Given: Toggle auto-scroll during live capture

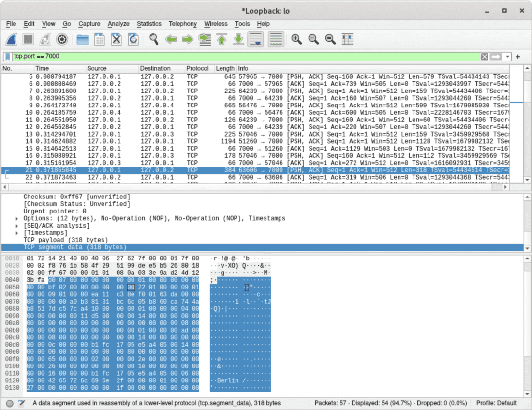Looking at the screenshot, I should click(255, 39).
